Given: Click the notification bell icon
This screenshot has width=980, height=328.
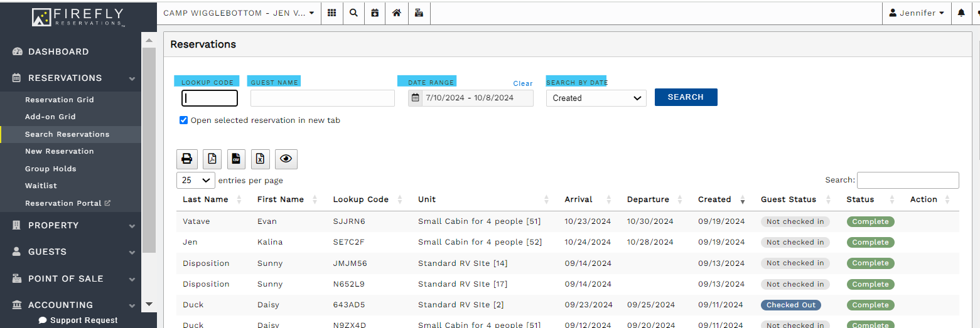Looking at the screenshot, I should tap(961, 13).
